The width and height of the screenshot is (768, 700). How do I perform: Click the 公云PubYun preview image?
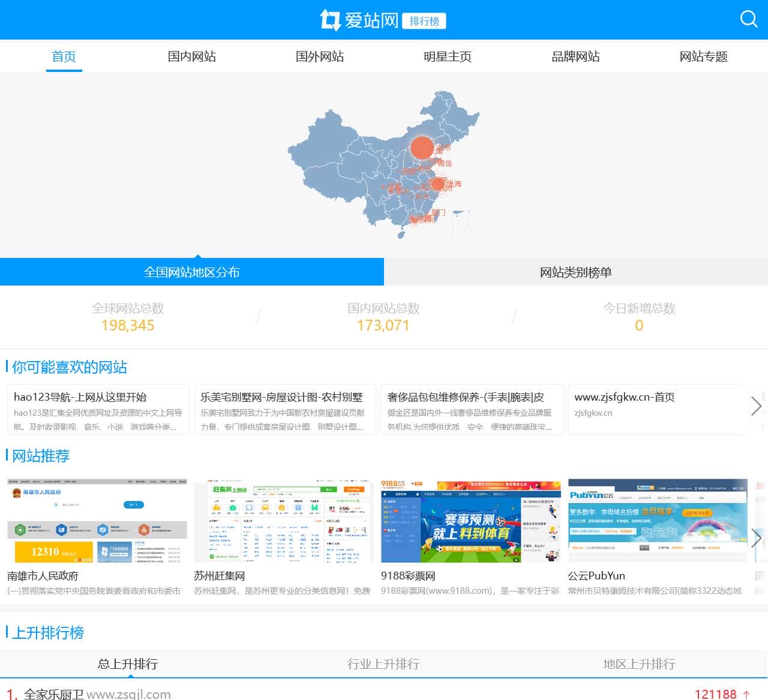657,519
